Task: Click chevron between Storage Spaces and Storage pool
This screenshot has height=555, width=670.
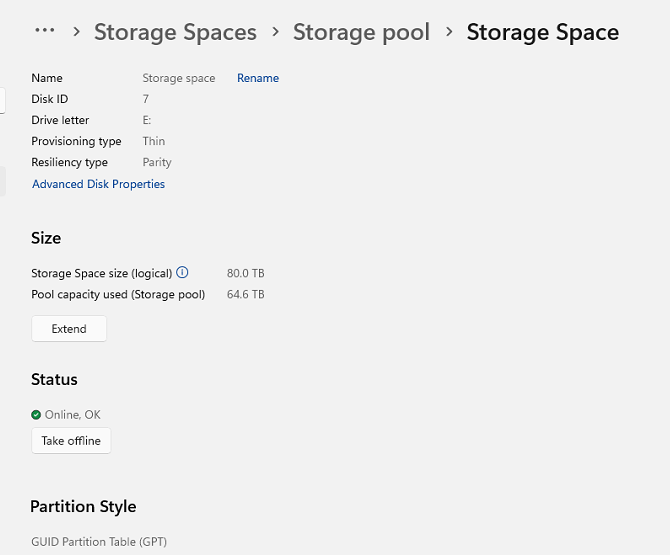Action: 276,32
